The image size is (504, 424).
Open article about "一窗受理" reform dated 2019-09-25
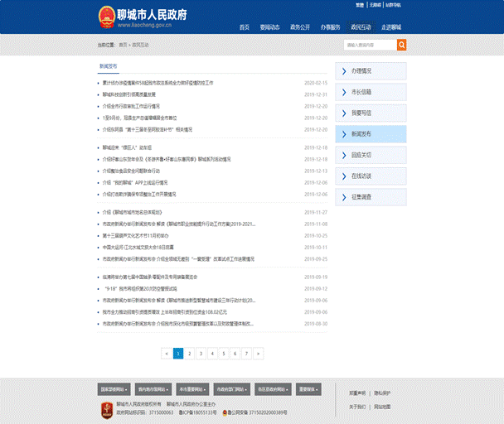(x=178, y=259)
